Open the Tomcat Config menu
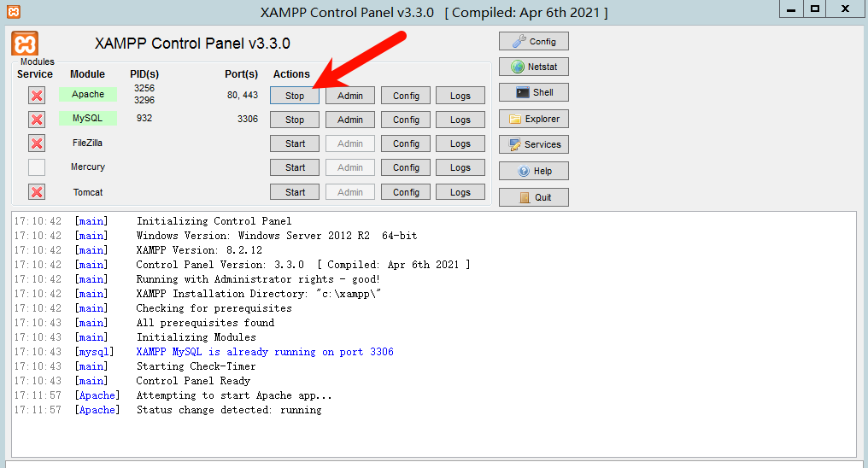Image resolution: width=868 pixels, height=468 pixels. 406,192
